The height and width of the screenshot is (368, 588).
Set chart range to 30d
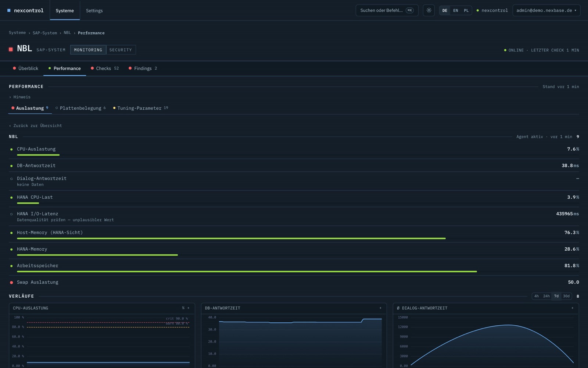566,296
